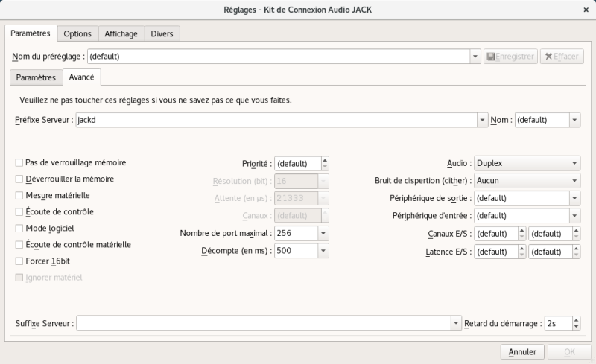Close the Réglages dialog window
Screen dimensions: 596x364
click(586, 10)
